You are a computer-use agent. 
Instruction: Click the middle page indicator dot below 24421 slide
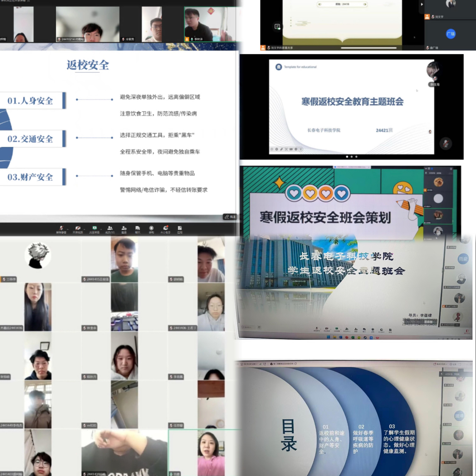pos(352,157)
